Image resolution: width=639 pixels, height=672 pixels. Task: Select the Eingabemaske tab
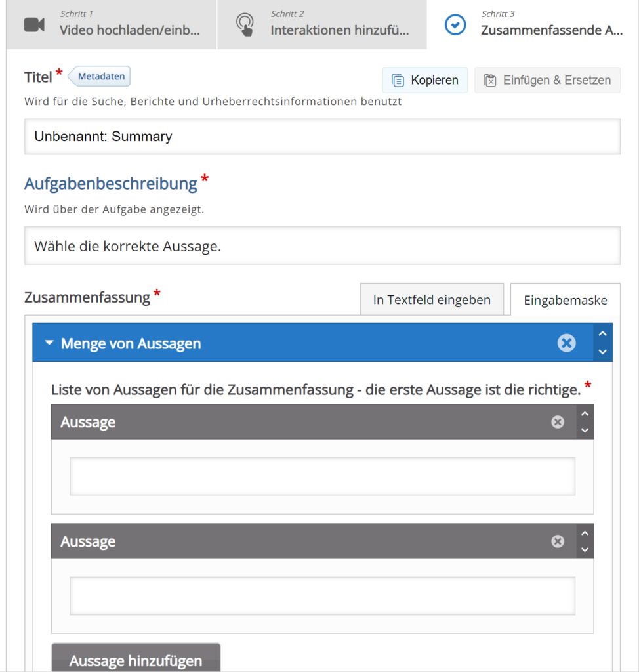(x=566, y=299)
